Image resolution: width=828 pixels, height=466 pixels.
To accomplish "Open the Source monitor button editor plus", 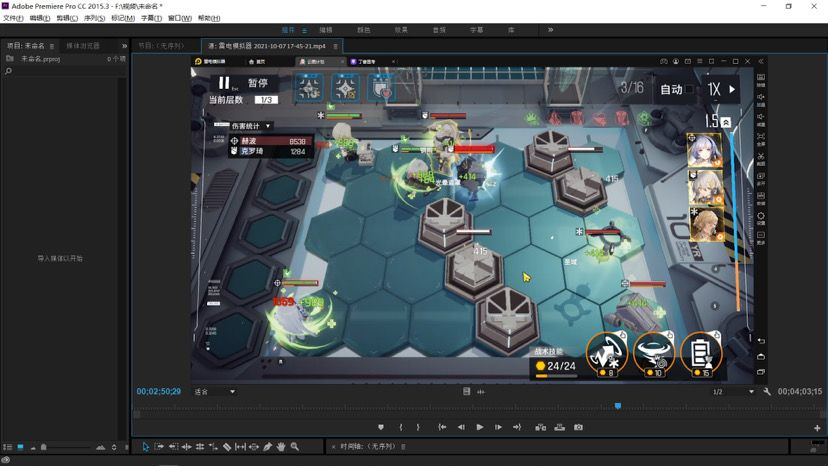I will pos(817,428).
